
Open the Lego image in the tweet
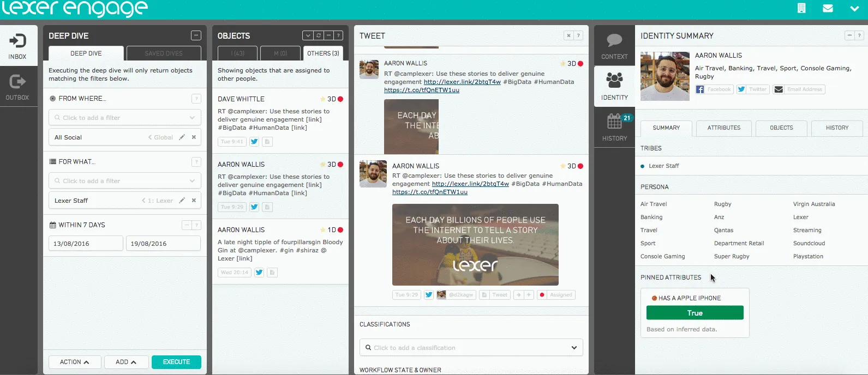(475, 245)
